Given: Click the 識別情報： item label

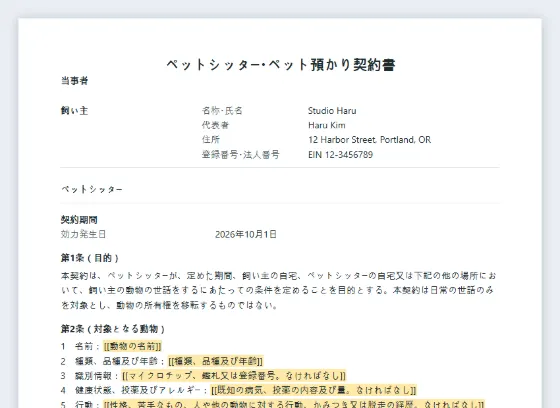Looking at the screenshot, I should [x=97, y=376].
